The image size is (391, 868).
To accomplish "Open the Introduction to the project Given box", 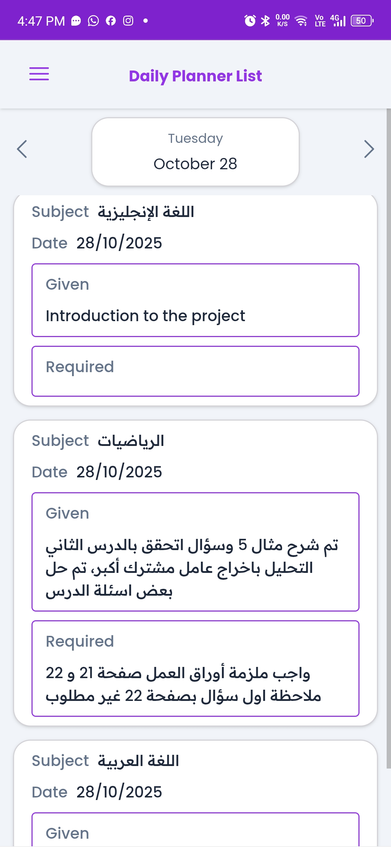I will pyautogui.click(x=195, y=300).
